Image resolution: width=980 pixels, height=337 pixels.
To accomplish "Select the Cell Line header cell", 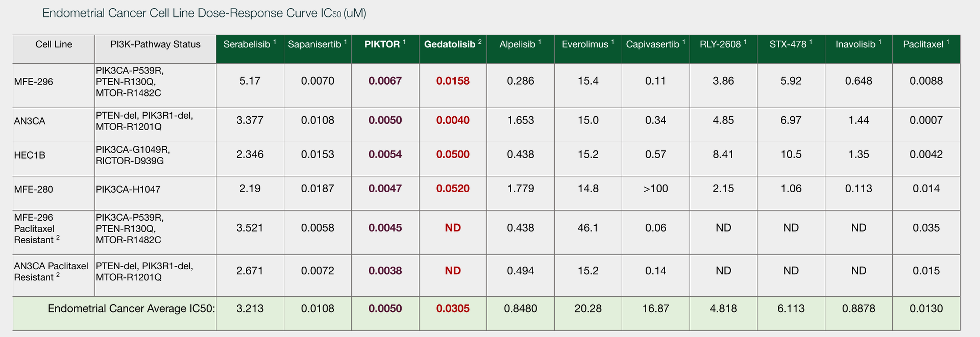I will (x=54, y=44).
